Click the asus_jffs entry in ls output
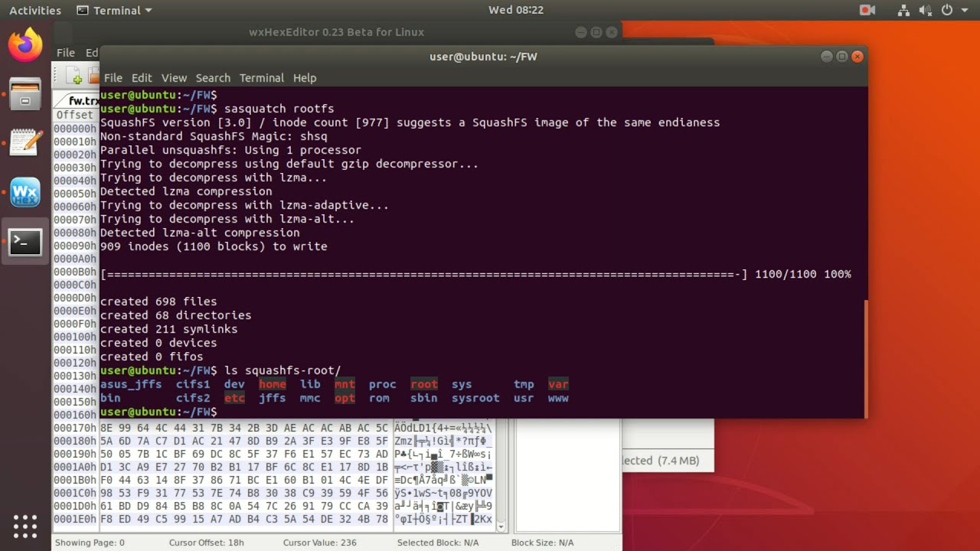 [131, 384]
